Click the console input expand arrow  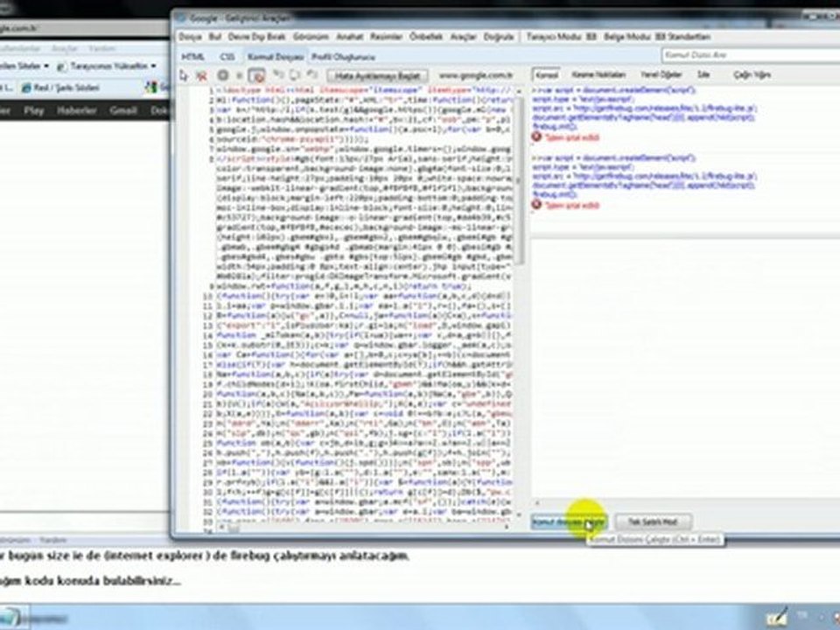pos(537,503)
